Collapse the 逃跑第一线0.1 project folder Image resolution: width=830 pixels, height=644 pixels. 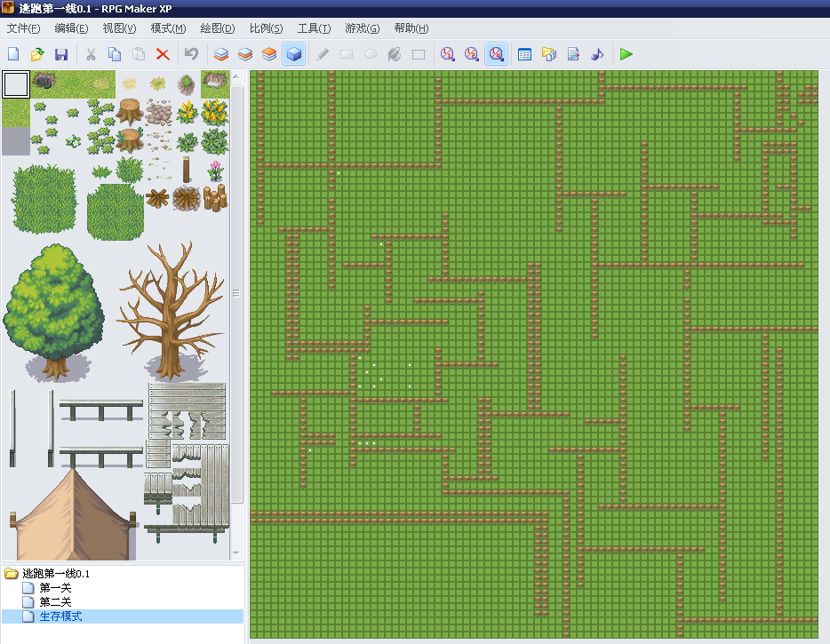tap(12, 574)
